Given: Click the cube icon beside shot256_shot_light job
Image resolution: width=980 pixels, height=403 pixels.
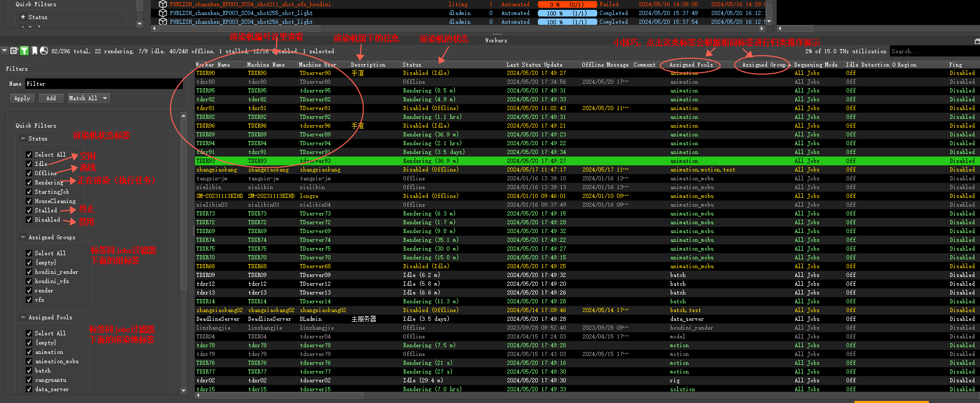Looking at the screenshot, I should point(163,22).
